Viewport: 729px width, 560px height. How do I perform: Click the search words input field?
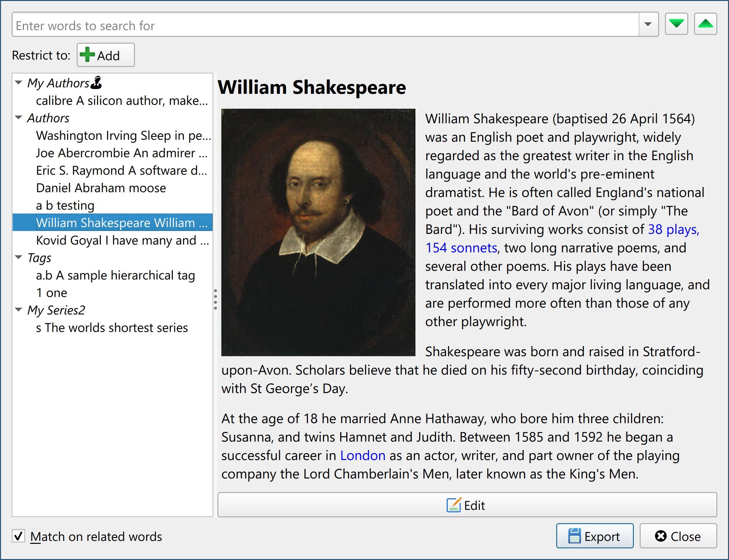[x=325, y=25]
